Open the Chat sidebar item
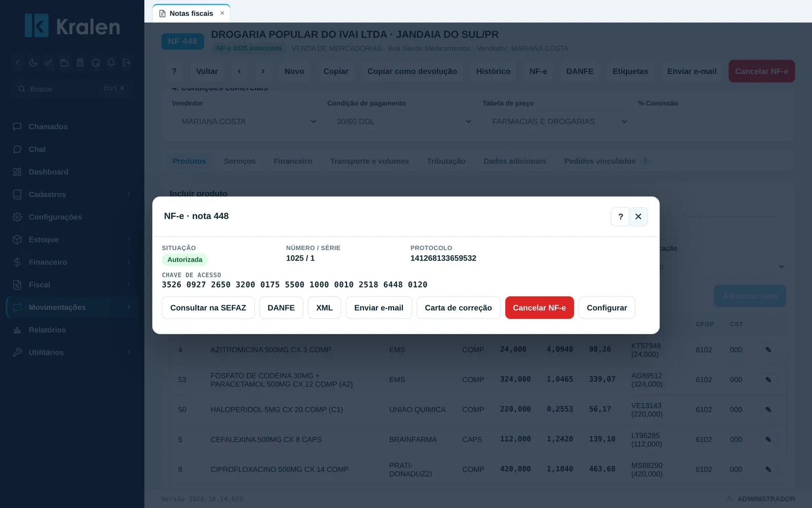 [72, 149]
